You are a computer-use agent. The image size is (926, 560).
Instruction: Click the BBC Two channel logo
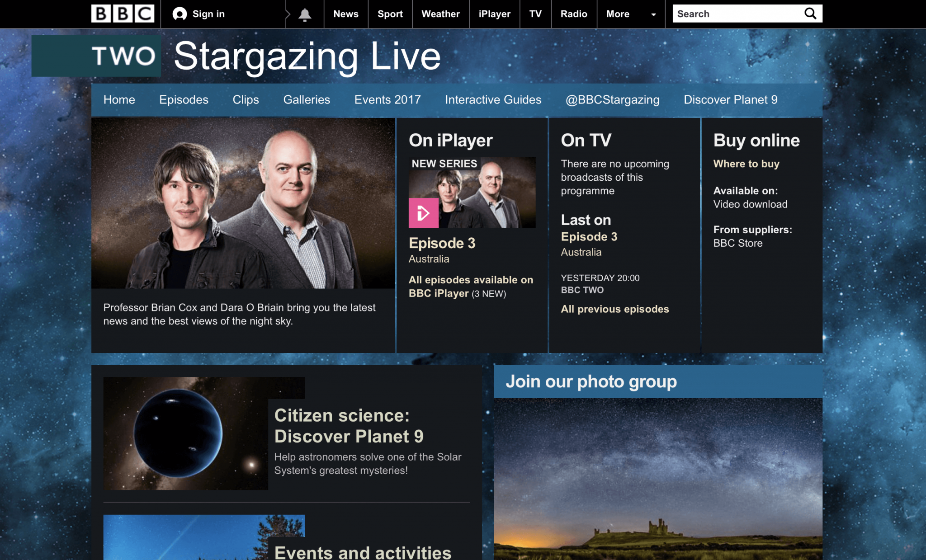(96, 56)
